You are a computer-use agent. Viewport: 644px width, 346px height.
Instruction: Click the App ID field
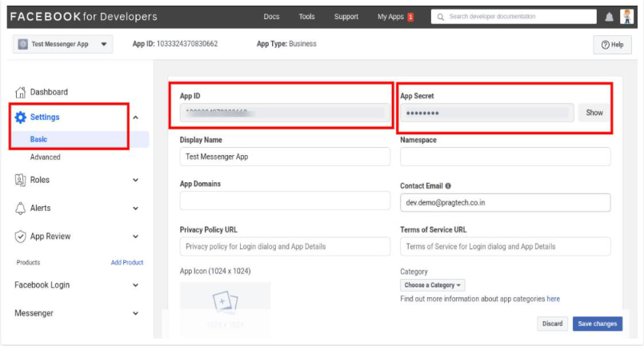point(285,113)
